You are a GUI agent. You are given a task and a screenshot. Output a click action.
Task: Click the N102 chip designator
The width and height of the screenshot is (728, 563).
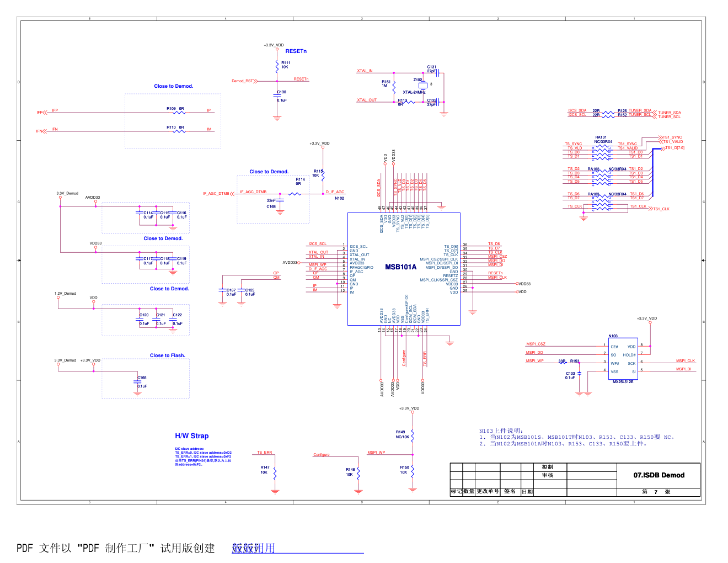[x=340, y=198]
